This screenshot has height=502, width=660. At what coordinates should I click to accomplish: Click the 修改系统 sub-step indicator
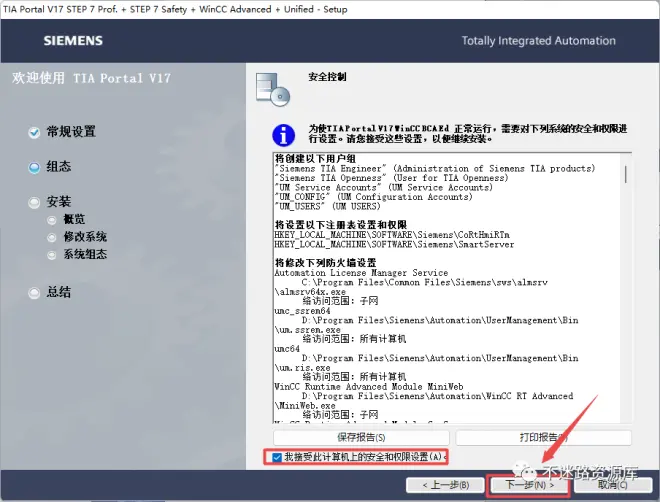coord(52,237)
